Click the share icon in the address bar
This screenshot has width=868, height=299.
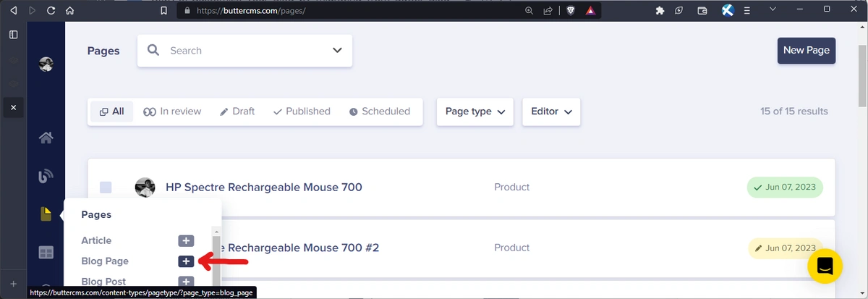tap(548, 11)
